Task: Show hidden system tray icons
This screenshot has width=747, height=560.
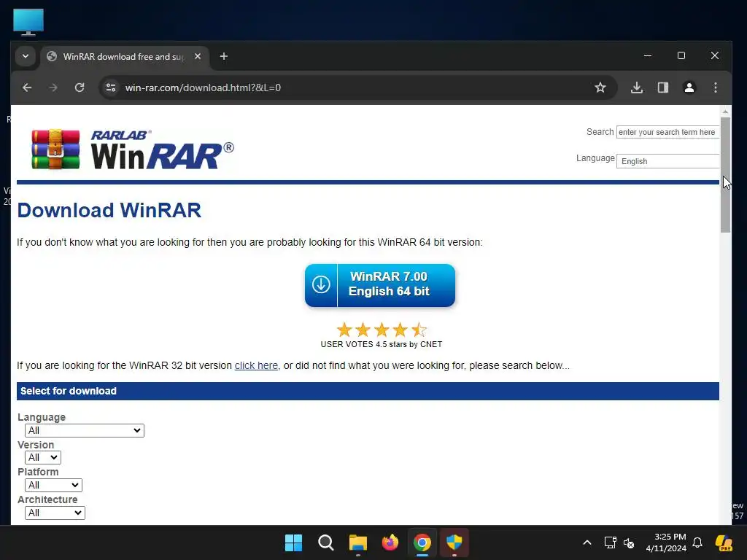Action: click(587, 542)
